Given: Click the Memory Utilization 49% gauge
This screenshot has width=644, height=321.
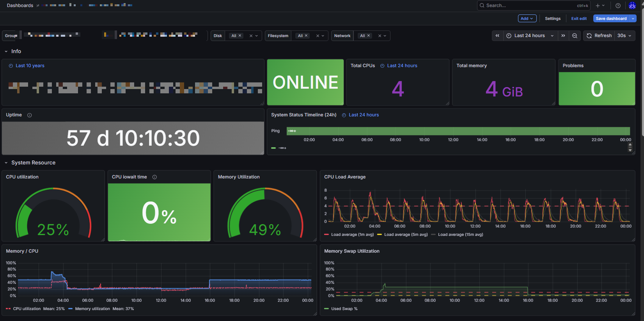Looking at the screenshot, I should pyautogui.click(x=265, y=213).
